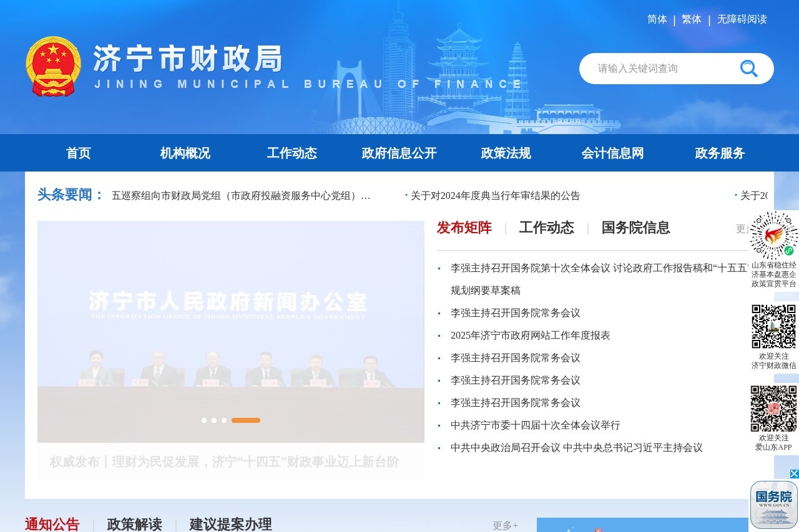Open 中共济宁市委十四届十次全体会议举行
Image resolution: width=799 pixels, height=532 pixels.
(536, 425)
